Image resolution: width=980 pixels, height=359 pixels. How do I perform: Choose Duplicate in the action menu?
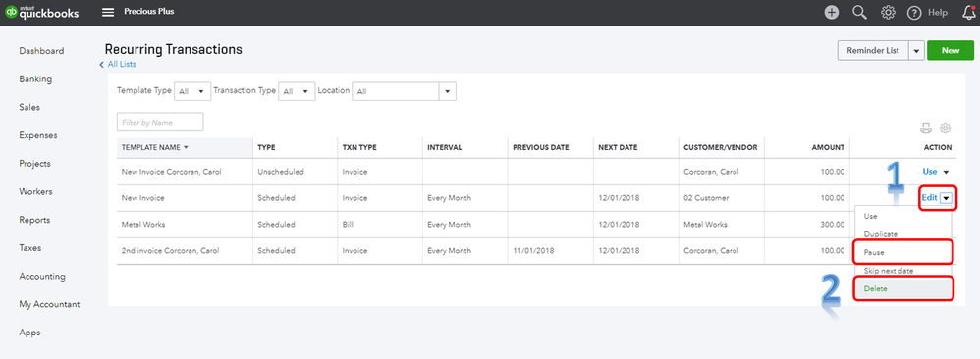click(x=902, y=234)
